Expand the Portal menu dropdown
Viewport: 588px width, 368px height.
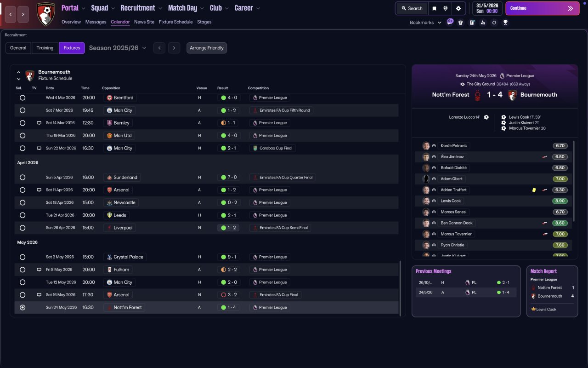click(x=83, y=8)
